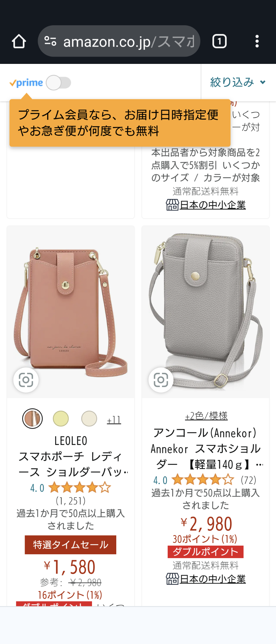Open the browser three-dot menu
Image resolution: width=276 pixels, height=644 pixels.
click(257, 41)
